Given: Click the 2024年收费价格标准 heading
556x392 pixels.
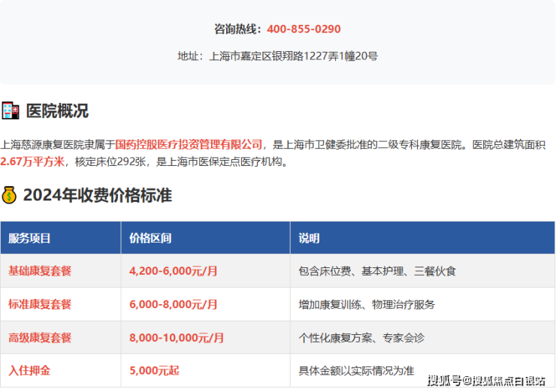Looking at the screenshot, I should (97, 196).
